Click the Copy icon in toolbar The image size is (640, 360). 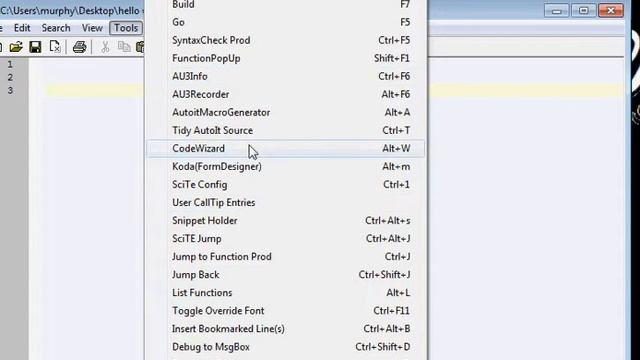(124, 47)
